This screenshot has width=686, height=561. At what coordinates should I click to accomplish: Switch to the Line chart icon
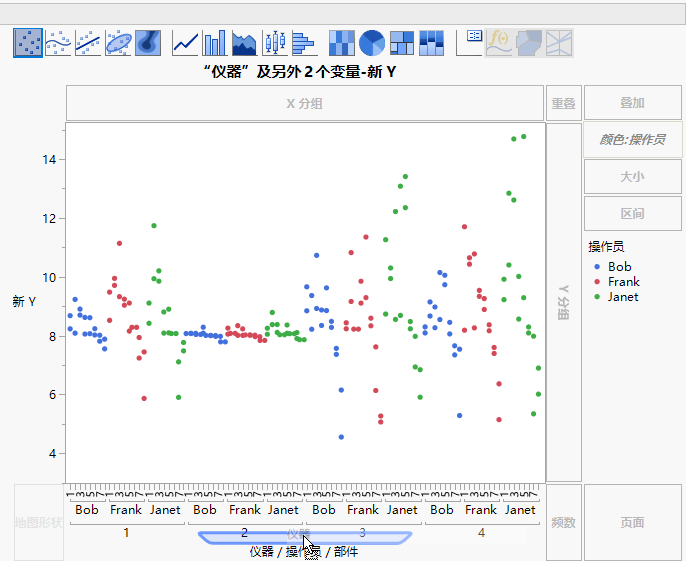tap(185, 42)
